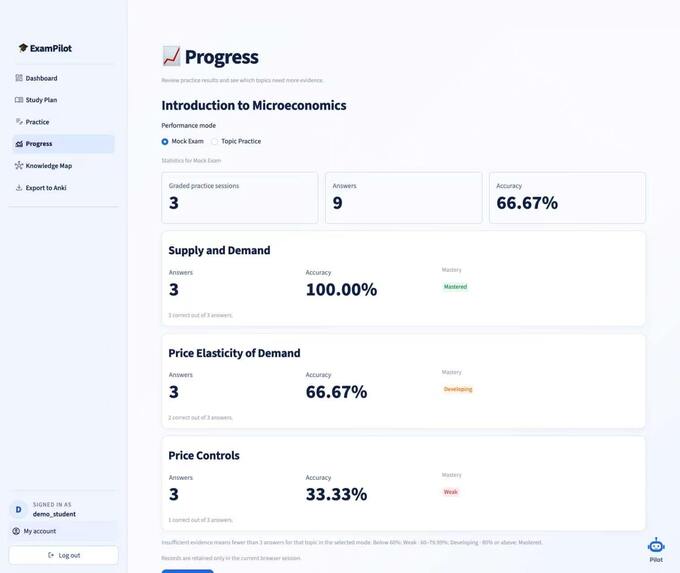Open My account settings
Viewport: 680px width, 573px height.
pyautogui.click(x=63, y=531)
